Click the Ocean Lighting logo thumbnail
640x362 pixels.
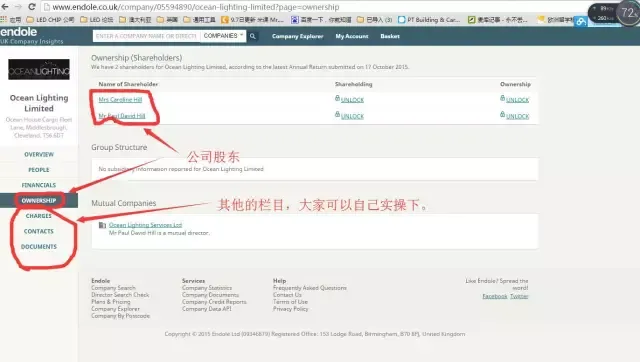[39, 69]
